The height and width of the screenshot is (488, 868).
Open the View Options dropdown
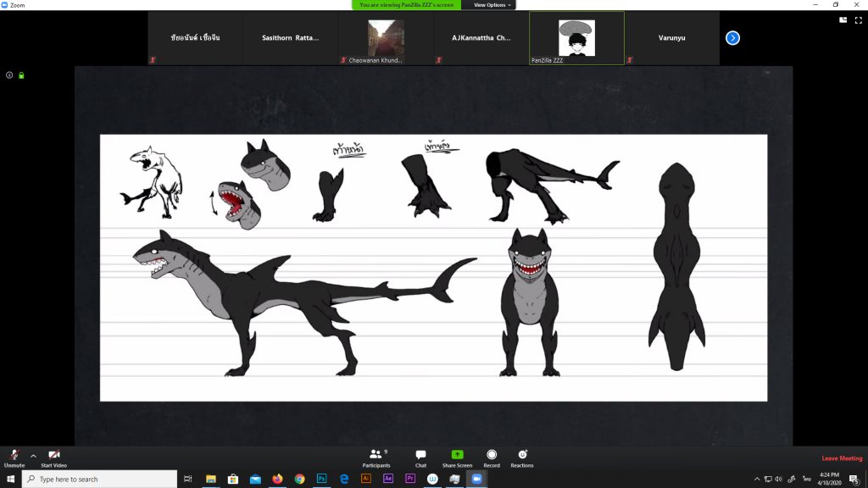[x=492, y=5]
